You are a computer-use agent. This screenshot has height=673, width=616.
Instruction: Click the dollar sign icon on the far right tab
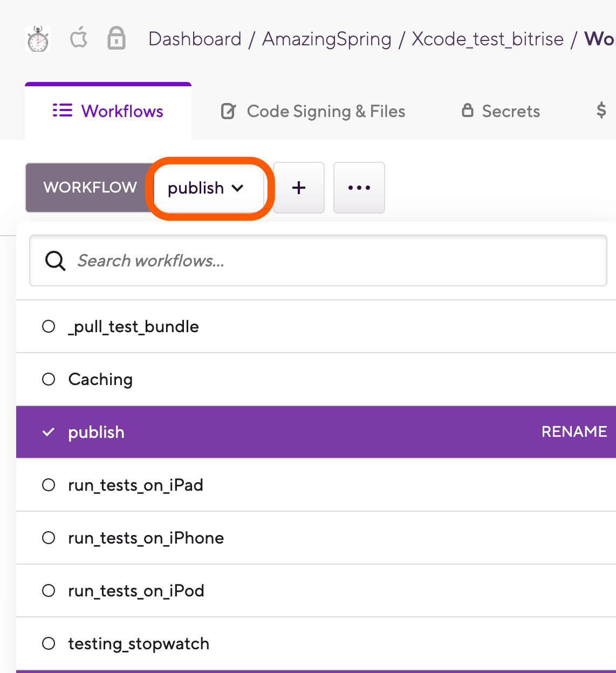(600, 111)
